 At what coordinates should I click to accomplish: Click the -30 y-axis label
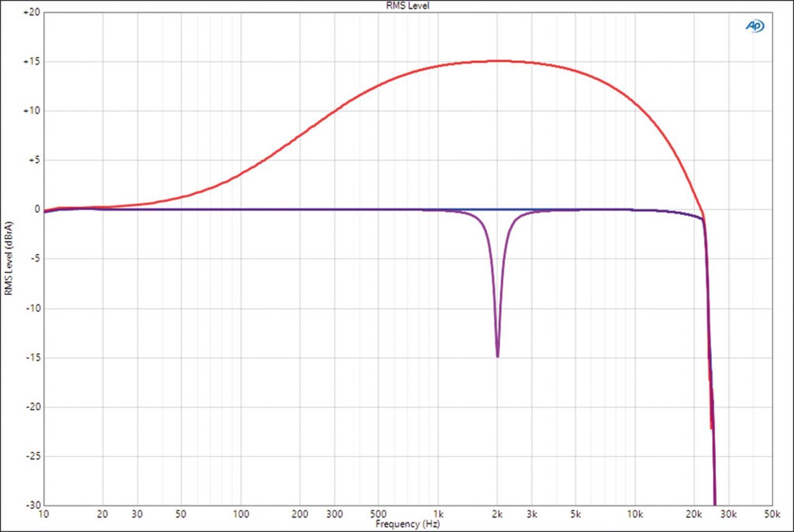[x=32, y=505]
